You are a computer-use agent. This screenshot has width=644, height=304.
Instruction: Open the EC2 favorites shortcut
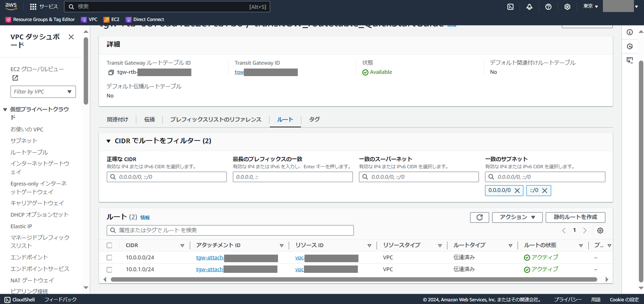click(x=111, y=20)
